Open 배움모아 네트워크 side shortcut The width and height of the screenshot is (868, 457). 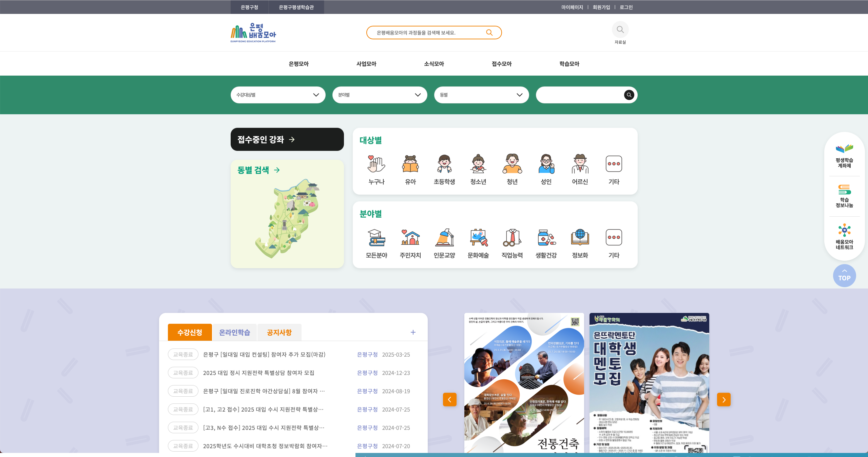click(844, 237)
